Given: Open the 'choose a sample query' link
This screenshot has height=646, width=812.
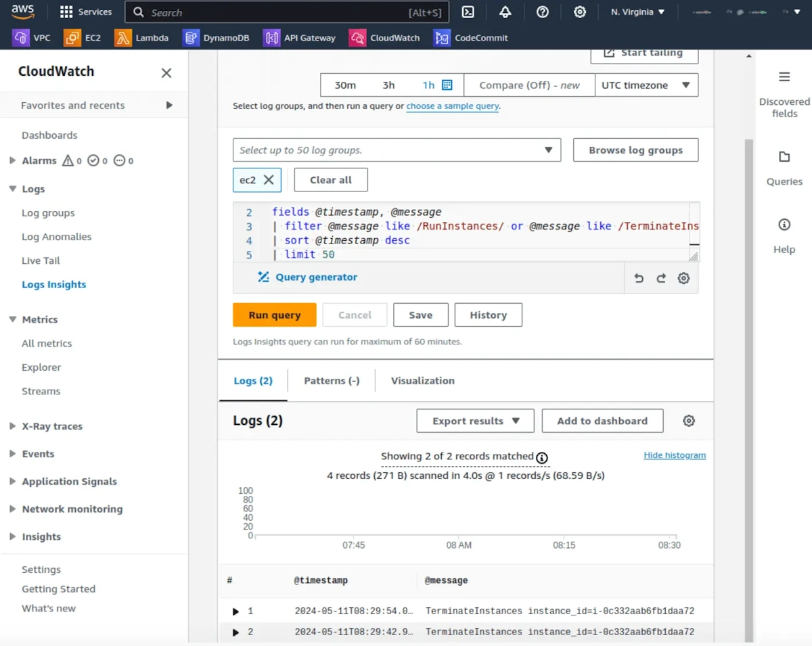Looking at the screenshot, I should [x=452, y=106].
